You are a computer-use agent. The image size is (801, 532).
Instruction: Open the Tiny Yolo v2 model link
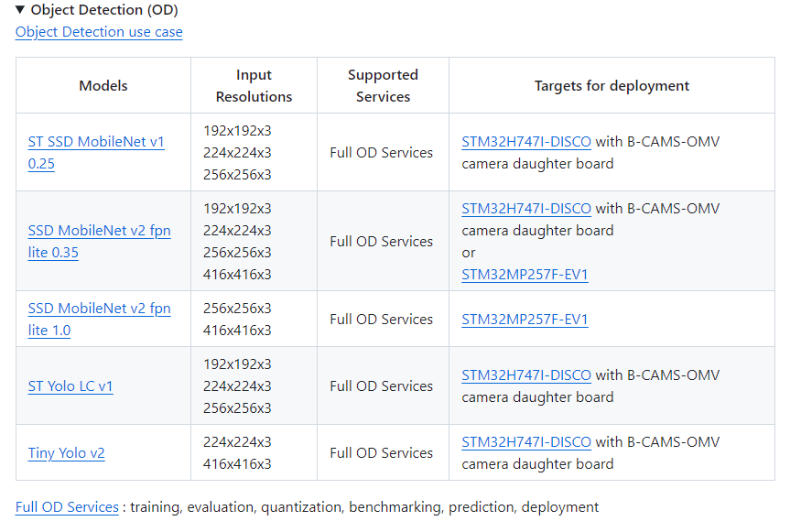(x=66, y=453)
